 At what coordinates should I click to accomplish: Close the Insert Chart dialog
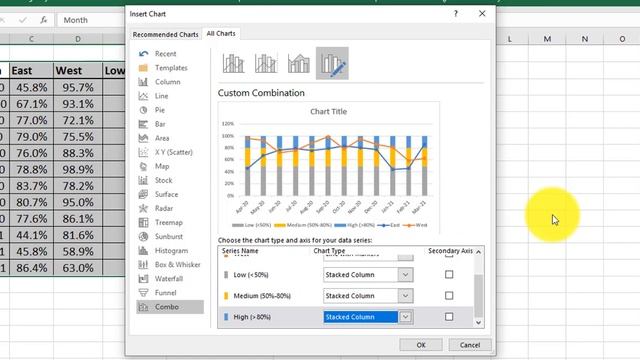pos(482,13)
